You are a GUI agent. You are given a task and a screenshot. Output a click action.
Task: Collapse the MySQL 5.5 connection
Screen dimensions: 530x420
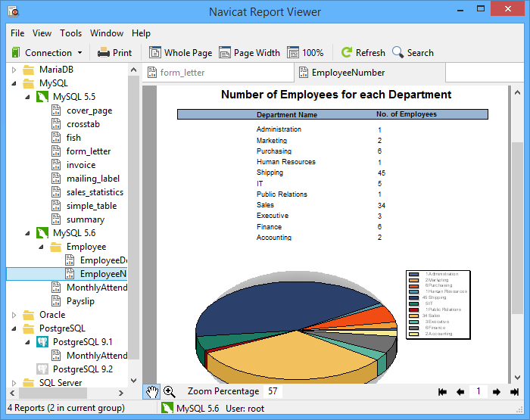(x=27, y=98)
